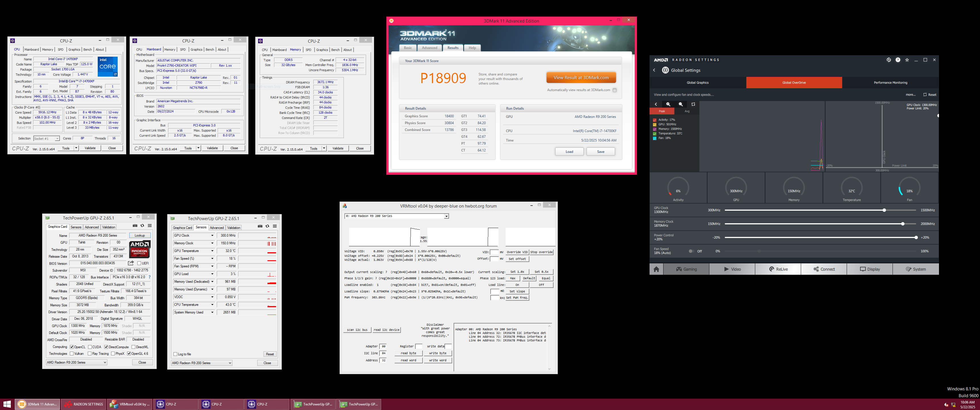This screenshot has width=980, height=410.
Task: Toggle the Memory 1500MHz graph checkbox
Action: (x=655, y=129)
